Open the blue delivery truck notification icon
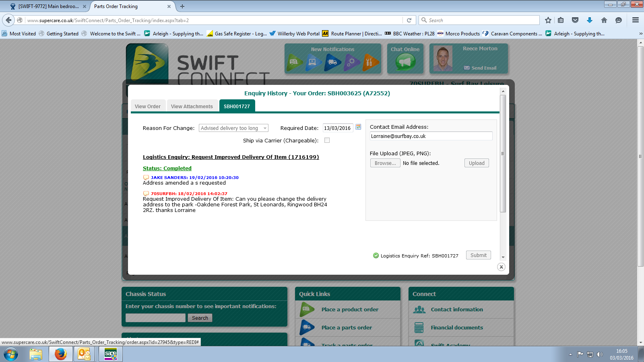Screen dimensions: 644x362 (x=332, y=62)
